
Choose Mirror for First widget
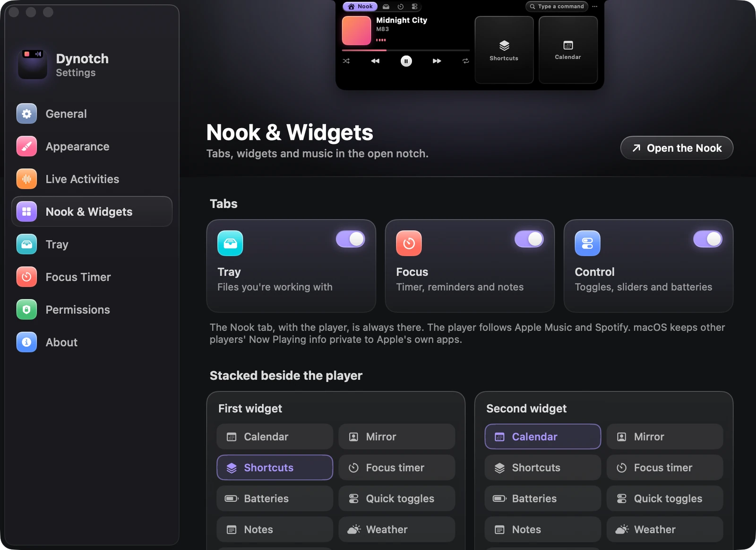pos(397,437)
